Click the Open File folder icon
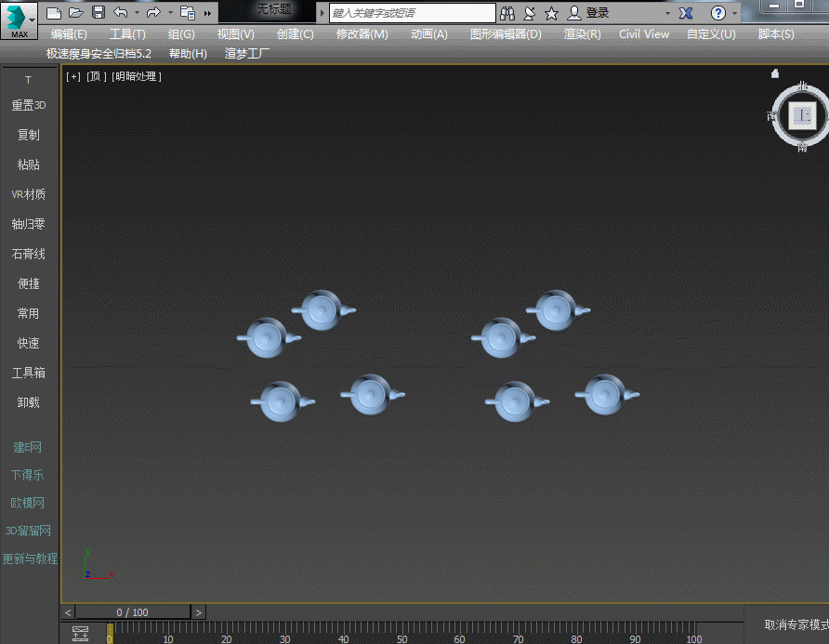 tap(76, 13)
